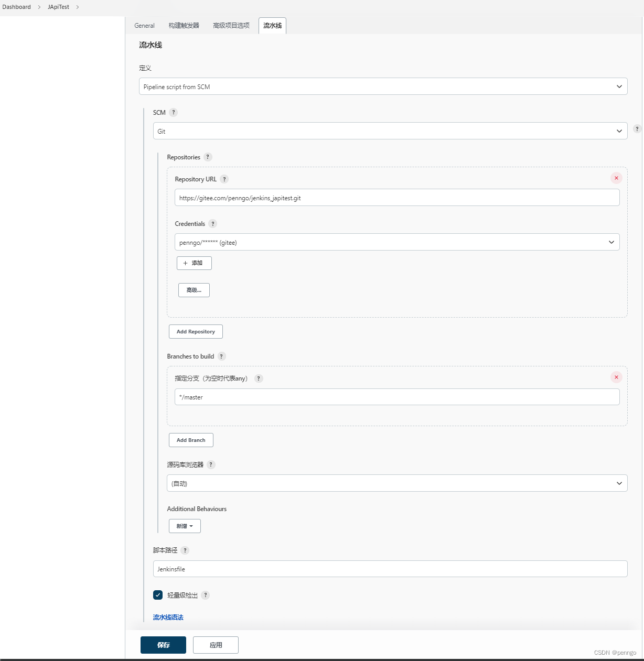Open help icon right of Git dropdown

[637, 128]
